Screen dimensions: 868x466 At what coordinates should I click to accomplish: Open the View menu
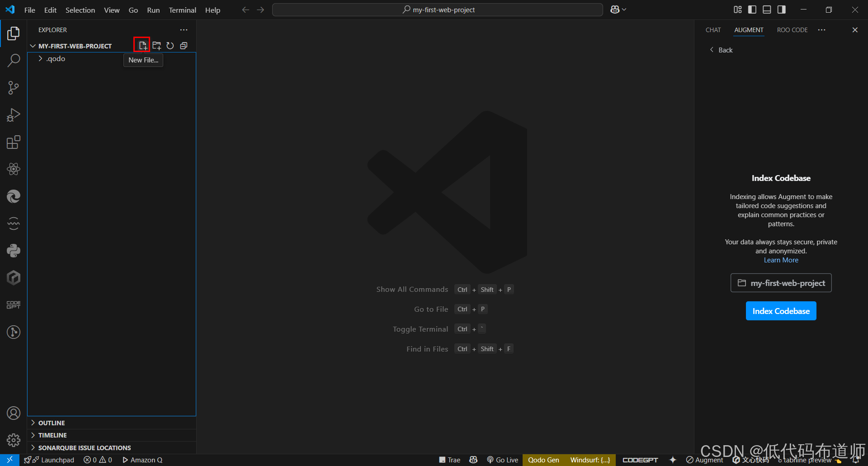[x=112, y=10]
